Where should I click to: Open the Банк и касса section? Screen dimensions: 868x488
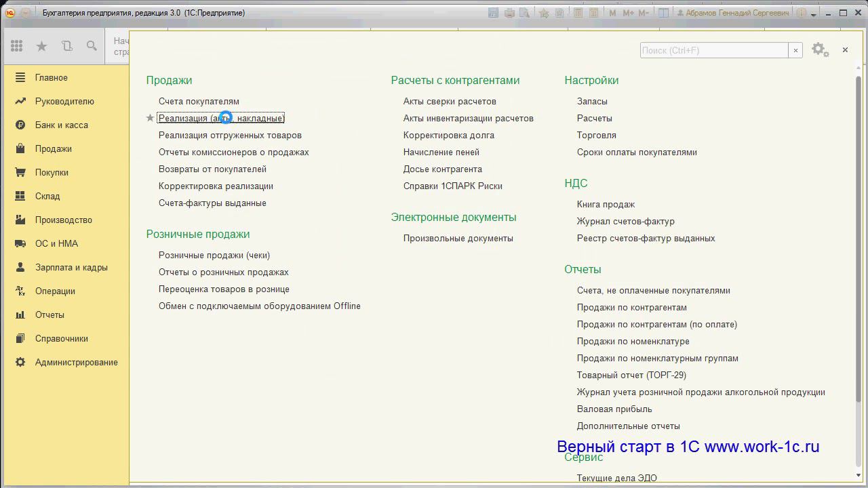pos(61,125)
